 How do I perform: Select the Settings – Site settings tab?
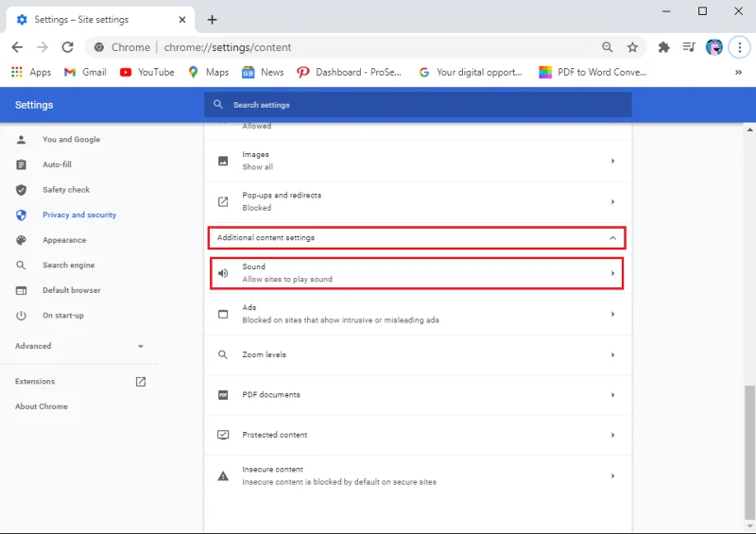click(100, 20)
